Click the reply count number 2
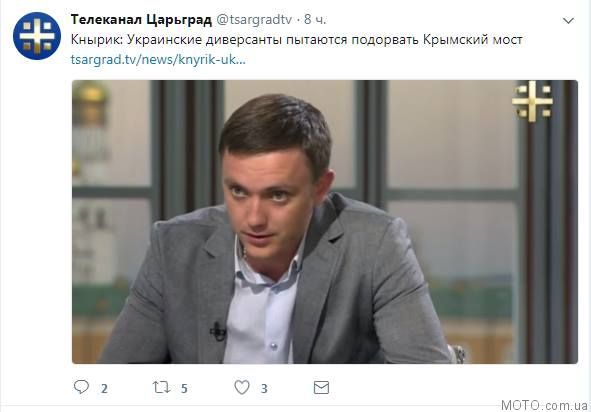 coord(104,388)
